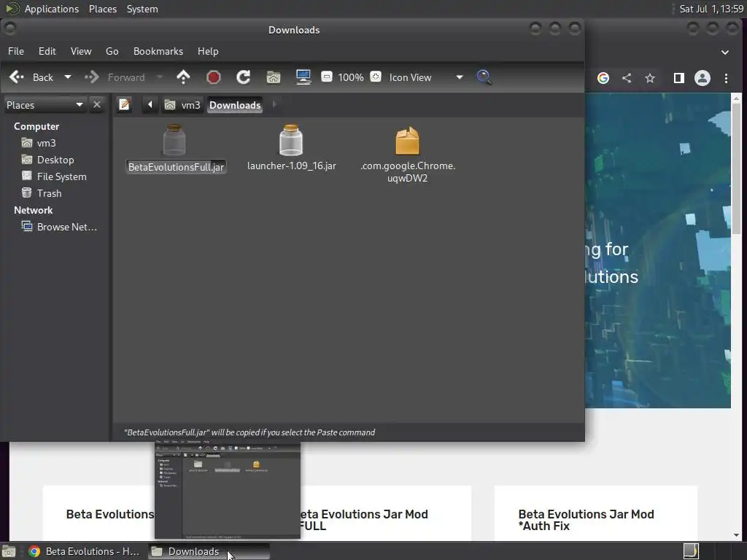Navigate to vm3 in the path bar
Screen dimensions: 747x560
(182, 105)
